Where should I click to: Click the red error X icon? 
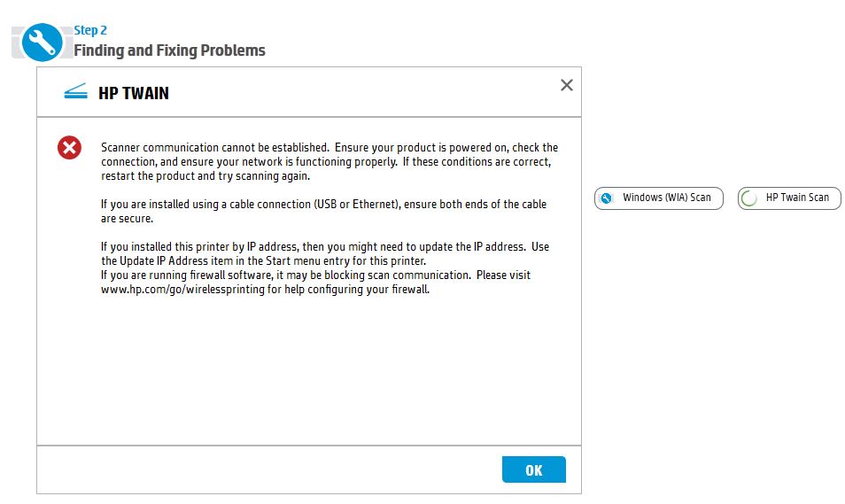click(69, 148)
